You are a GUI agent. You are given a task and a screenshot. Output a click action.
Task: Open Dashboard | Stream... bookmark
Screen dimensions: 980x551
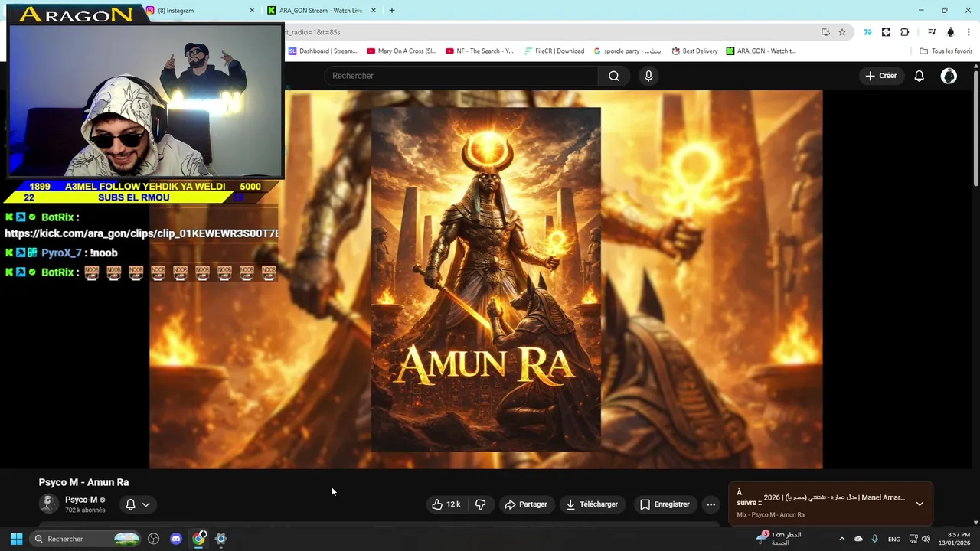[x=322, y=51]
